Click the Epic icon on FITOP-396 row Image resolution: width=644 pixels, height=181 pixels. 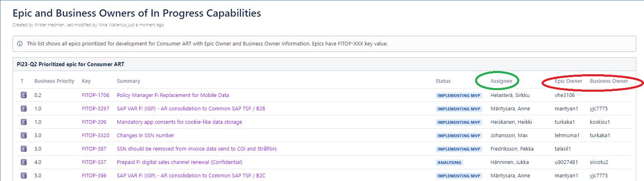23,176
